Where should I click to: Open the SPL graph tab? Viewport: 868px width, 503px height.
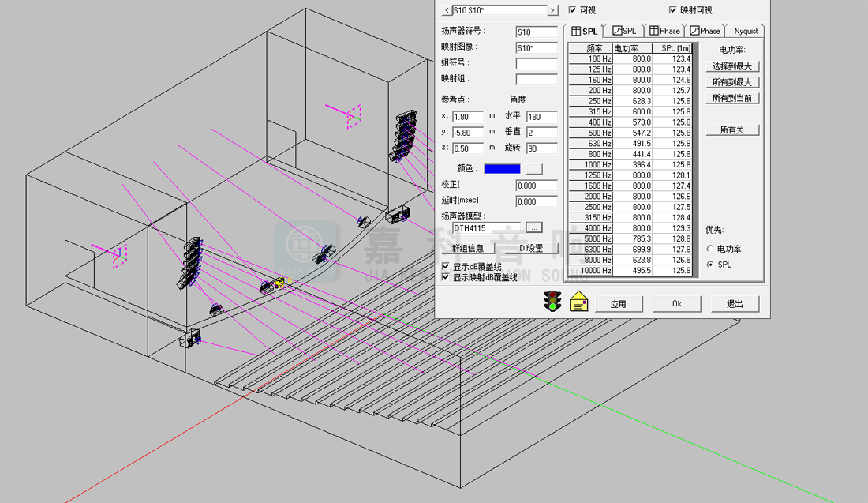tap(623, 31)
